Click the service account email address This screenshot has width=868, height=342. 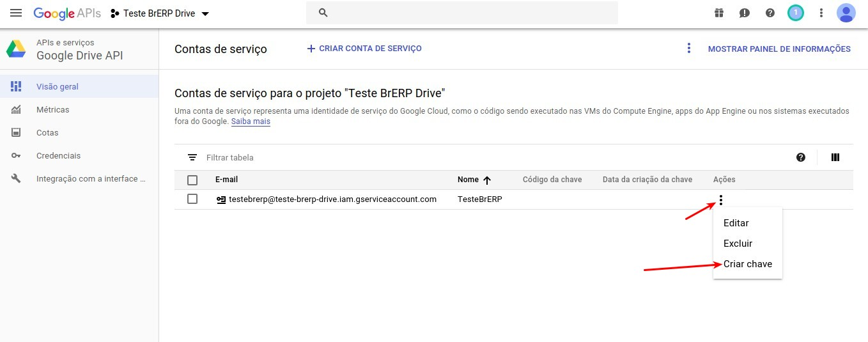(332, 199)
